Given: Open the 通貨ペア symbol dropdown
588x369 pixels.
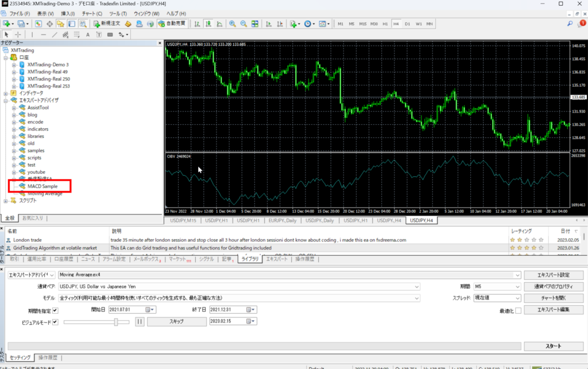Looking at the screenshot, I should 416,286.
